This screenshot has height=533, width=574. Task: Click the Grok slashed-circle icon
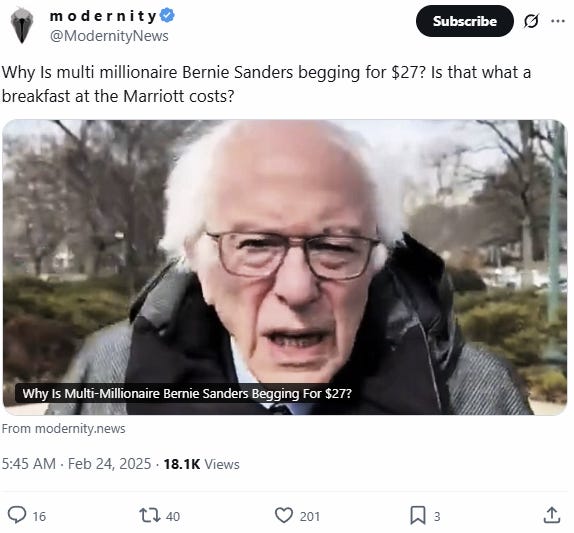(x=531, y=21)
